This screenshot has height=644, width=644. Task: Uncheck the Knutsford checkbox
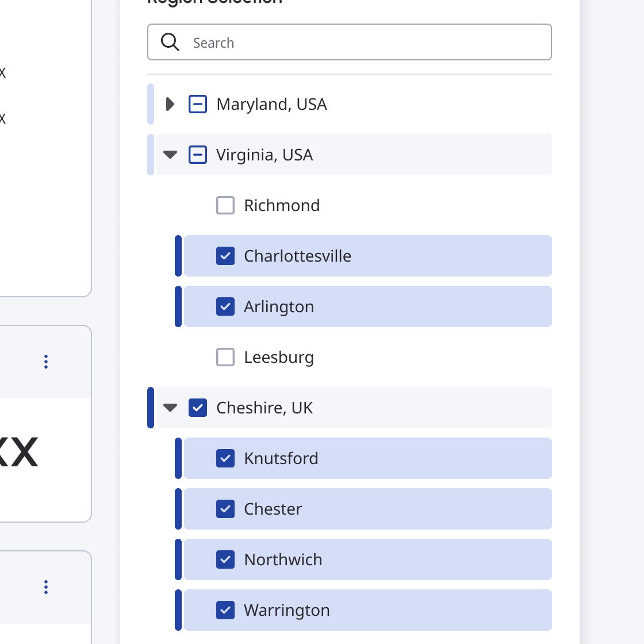225,458
